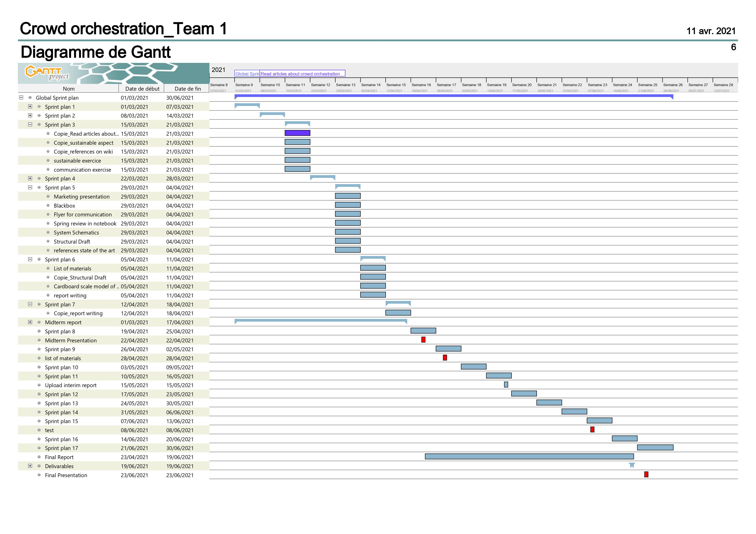
Task: Expand the Midterm report group
Action: pyautogui.click(x=30, y=322)
